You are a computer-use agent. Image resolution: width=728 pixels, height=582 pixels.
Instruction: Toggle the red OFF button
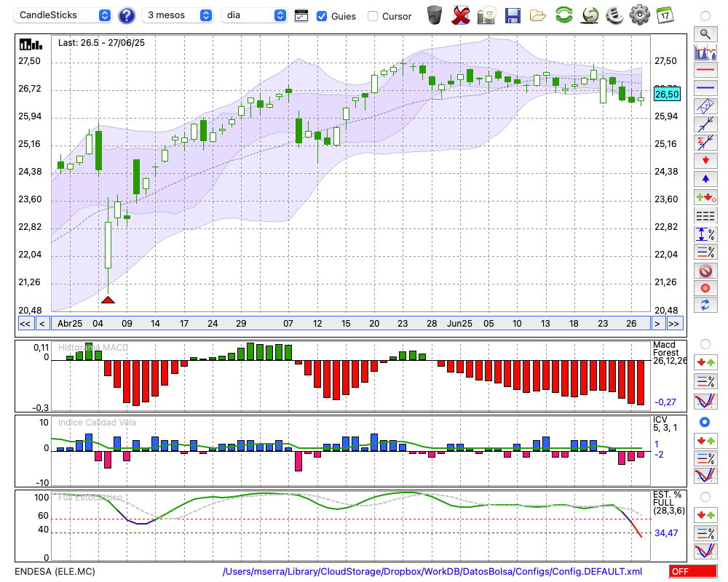tap(693, 571)
